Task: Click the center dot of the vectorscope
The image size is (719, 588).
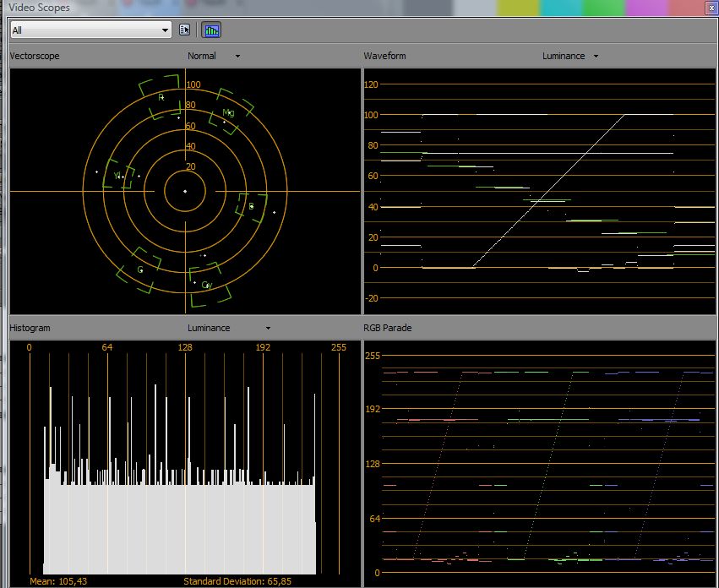Action: 185,192
